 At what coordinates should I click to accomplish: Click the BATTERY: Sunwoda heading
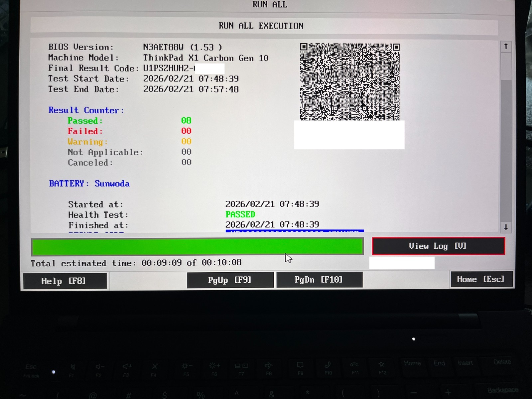tap(89, 184)
